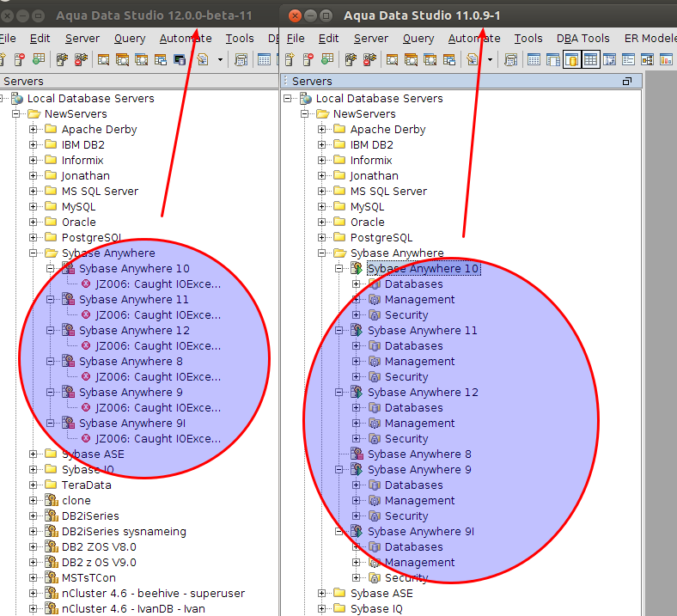Click Servers panel header in 12.0.0-beta-11 window
This screenshot has width=677, height=616.
(138, 81)
